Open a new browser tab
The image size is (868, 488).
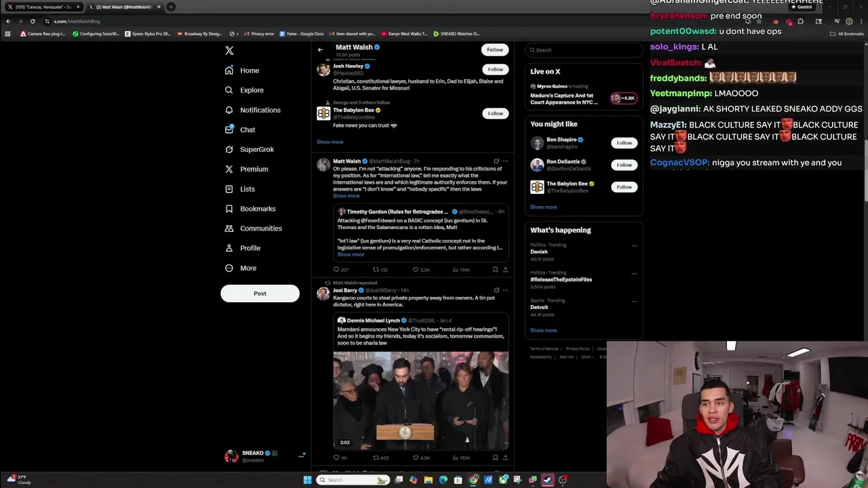[x=171, y=7]
